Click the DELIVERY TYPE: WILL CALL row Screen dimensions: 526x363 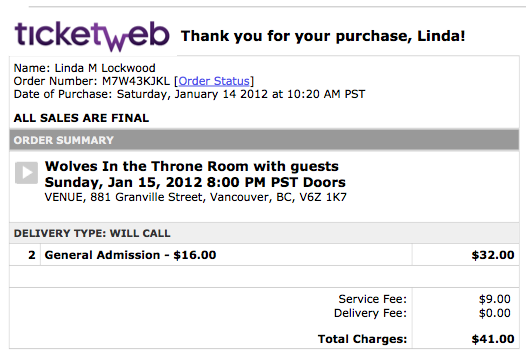[x=264, y=233]
